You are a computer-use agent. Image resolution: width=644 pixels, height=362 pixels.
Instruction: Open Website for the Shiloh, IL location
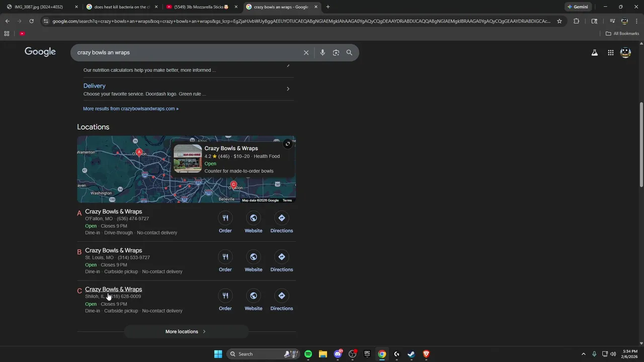coord(254,300)
